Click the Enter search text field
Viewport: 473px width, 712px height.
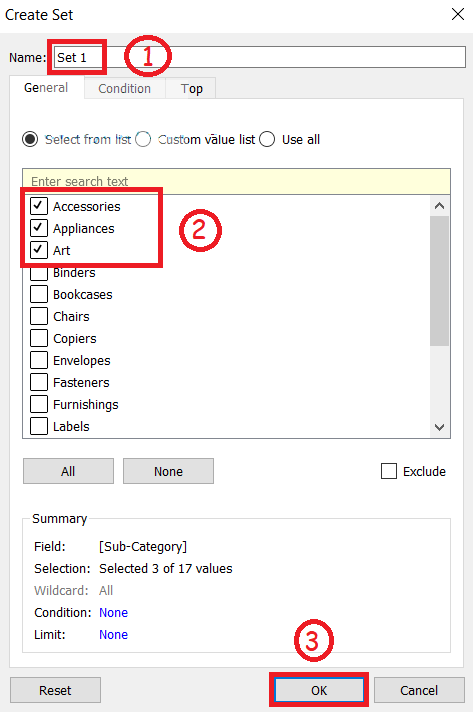236,182
